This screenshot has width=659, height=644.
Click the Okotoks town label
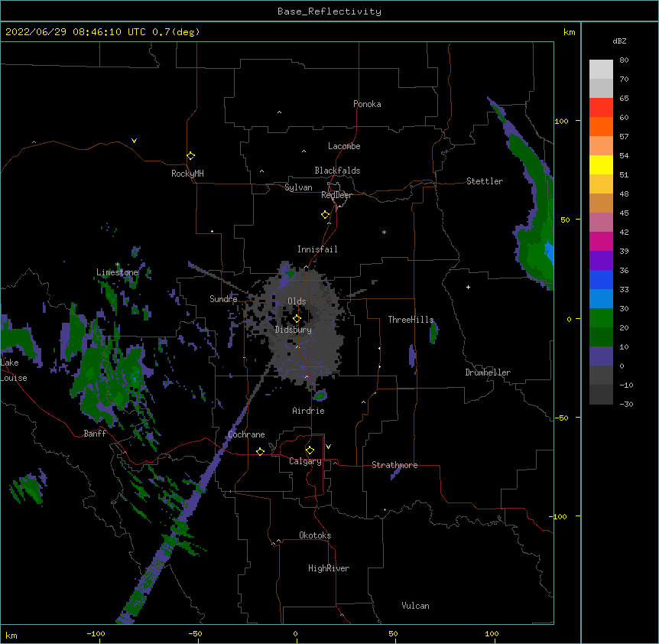click(315, 535)
